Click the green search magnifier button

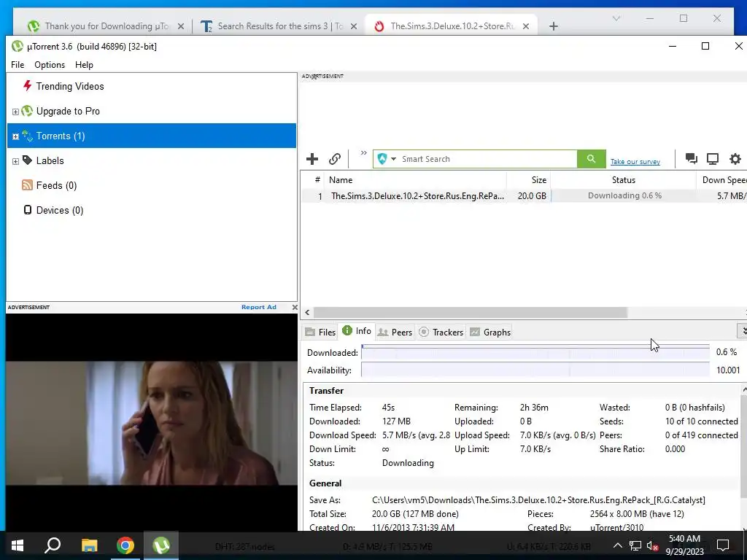coord(591,159)
